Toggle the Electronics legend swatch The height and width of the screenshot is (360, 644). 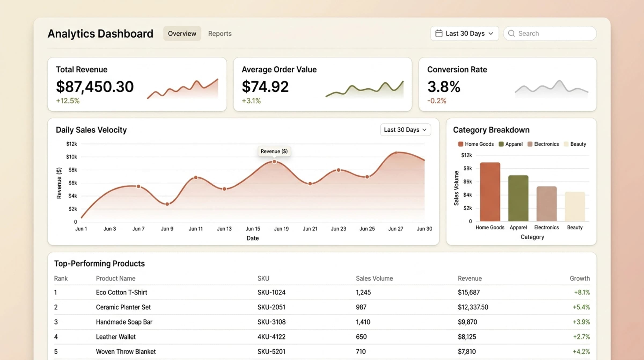(x=530, y=144)
